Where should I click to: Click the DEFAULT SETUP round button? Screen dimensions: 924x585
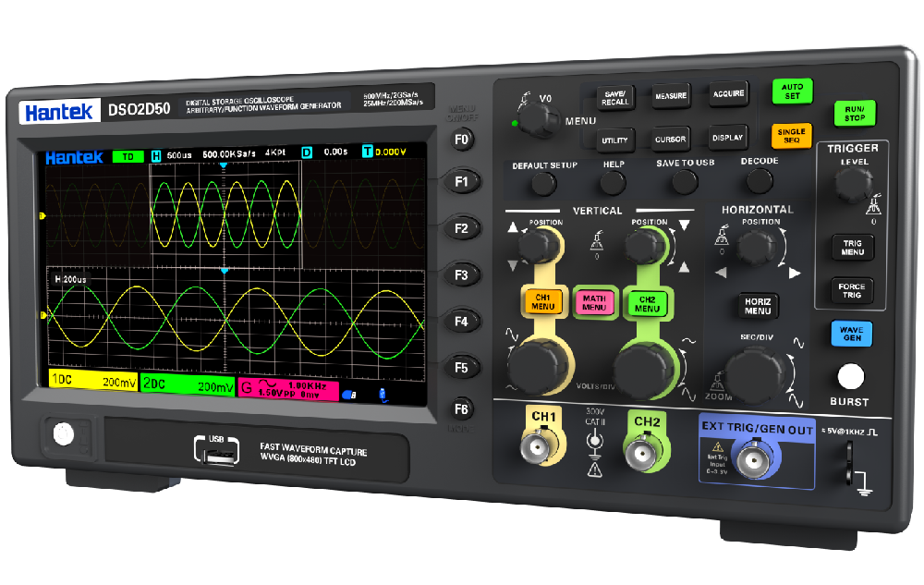click(543, 184)
